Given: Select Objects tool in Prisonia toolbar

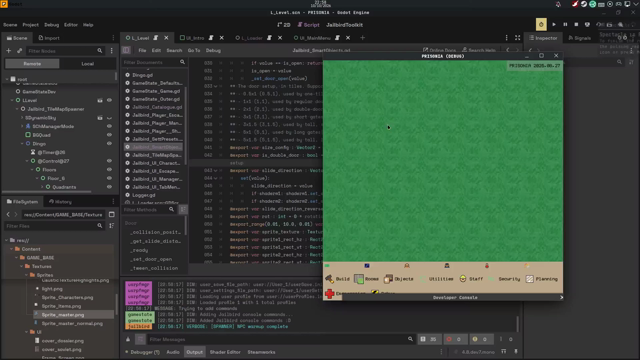Looking at the screenshot, I should point(399,279).
